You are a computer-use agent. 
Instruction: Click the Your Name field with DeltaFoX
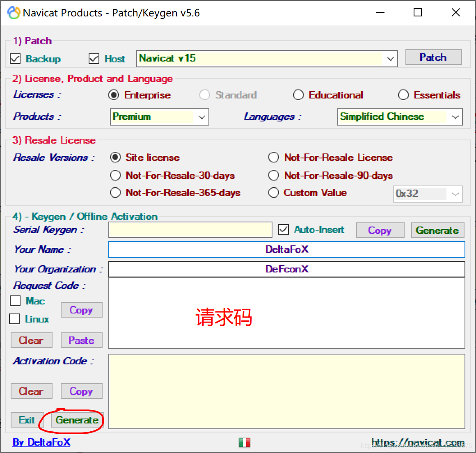[x=286, y=249]
